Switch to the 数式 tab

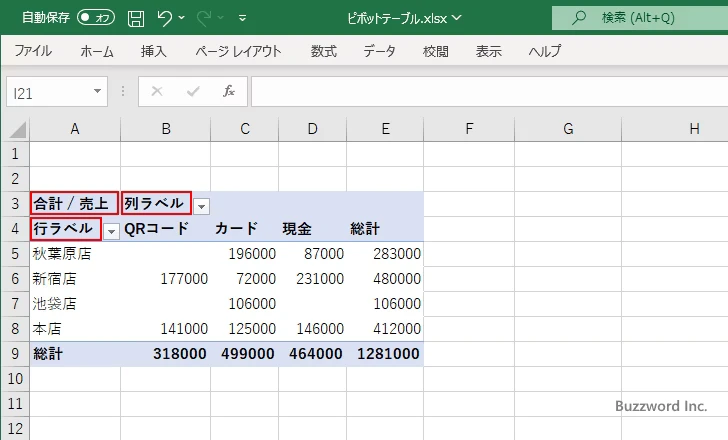tap(324, 51)
